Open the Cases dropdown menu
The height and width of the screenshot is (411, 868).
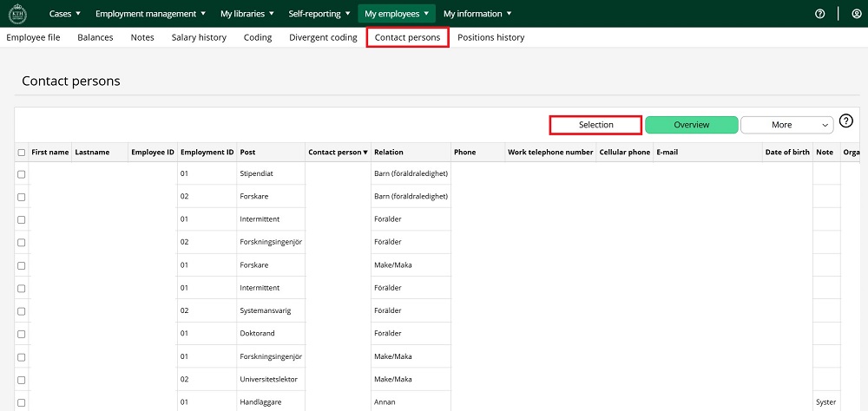pyautogui.click(x=65, y=14)
